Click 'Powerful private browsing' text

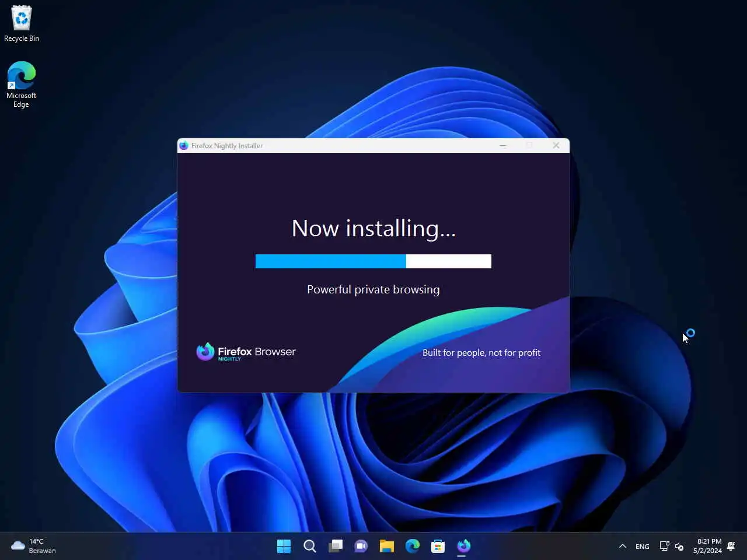tap(373, 289)
